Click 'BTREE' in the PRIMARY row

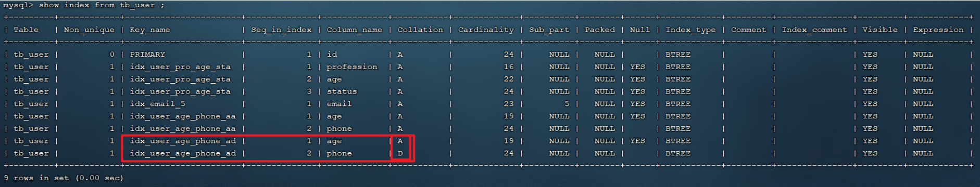coord(678,54)
